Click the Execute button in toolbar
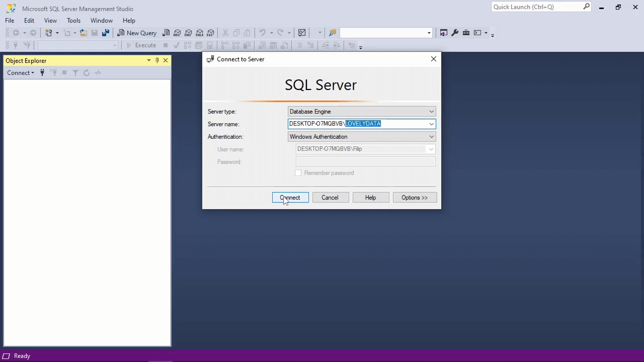This screenshot has height=362, width=644. point(141,45)
